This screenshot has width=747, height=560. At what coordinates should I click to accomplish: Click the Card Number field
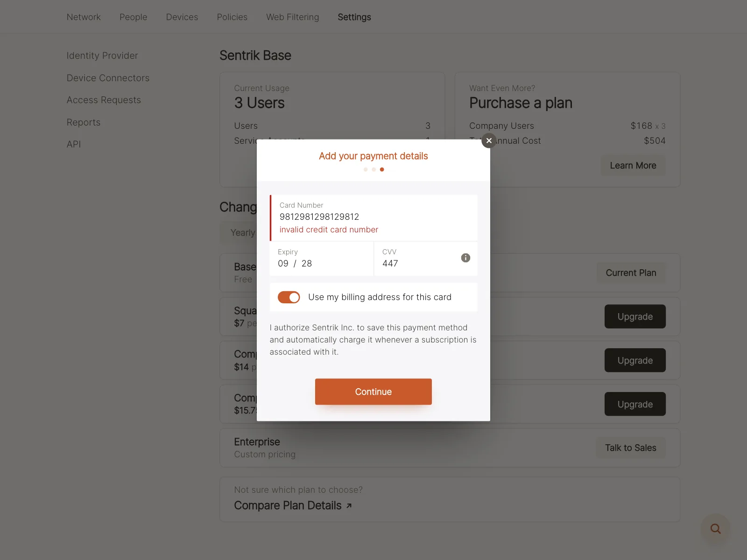tap(373, 217)
